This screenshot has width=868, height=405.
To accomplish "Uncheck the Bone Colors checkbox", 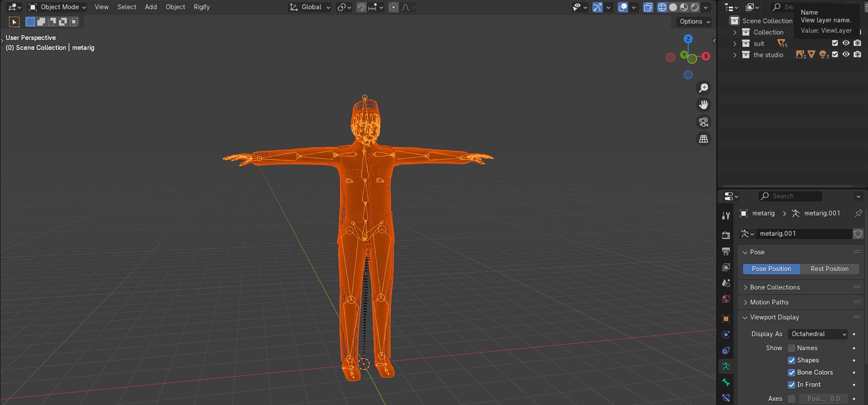I will (x=792, y=372).
